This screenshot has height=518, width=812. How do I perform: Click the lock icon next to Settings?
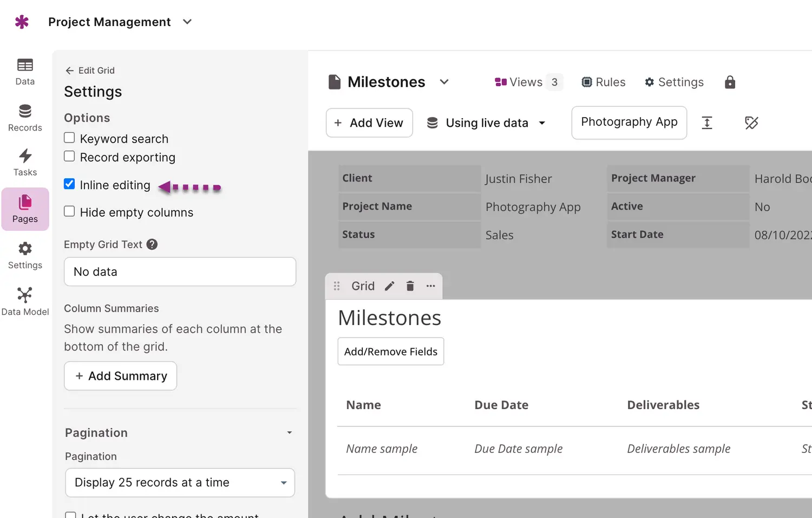click(x=730, y=82)
